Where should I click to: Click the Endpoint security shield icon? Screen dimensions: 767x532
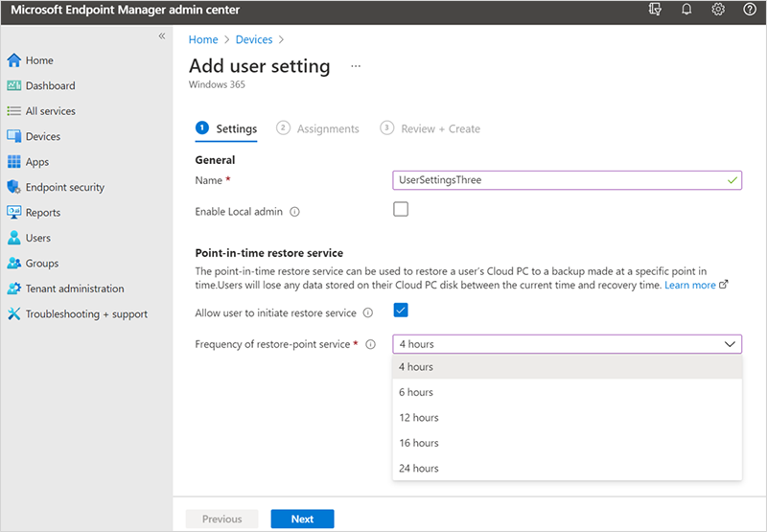tap(14, 187)
